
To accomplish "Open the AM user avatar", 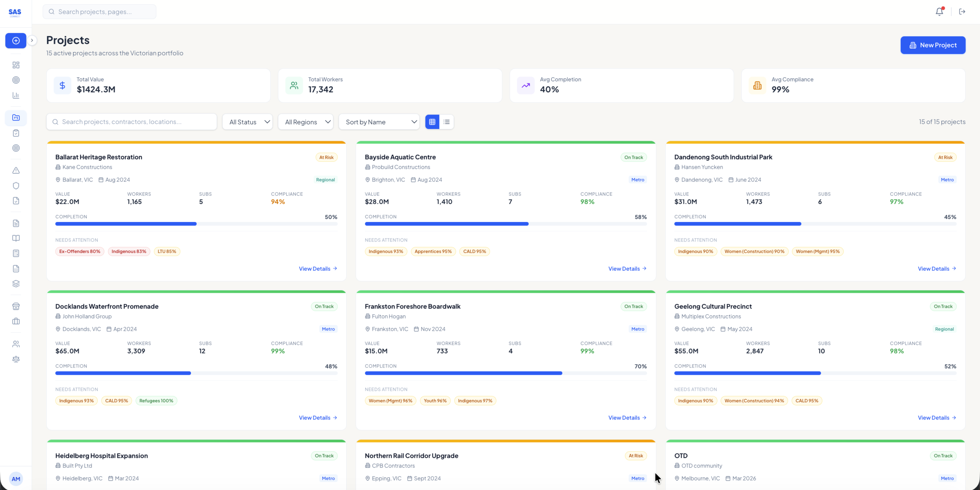I will tap(16, 479).
